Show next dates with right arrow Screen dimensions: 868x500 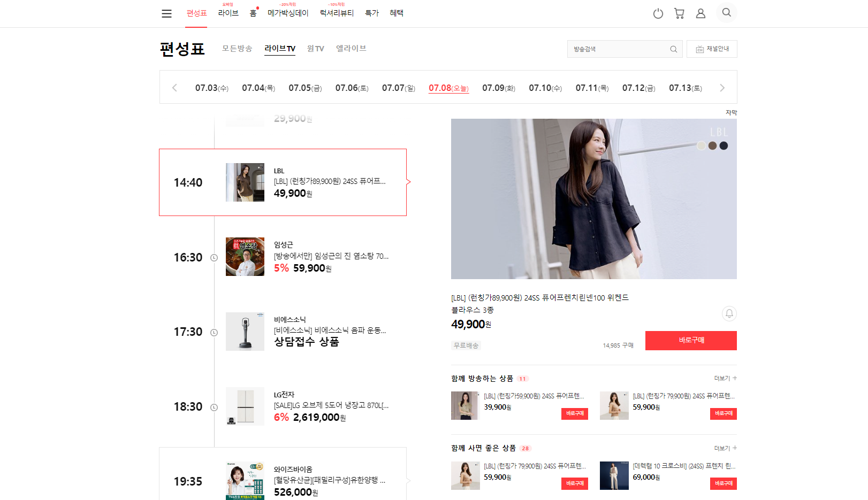(722, 88)
